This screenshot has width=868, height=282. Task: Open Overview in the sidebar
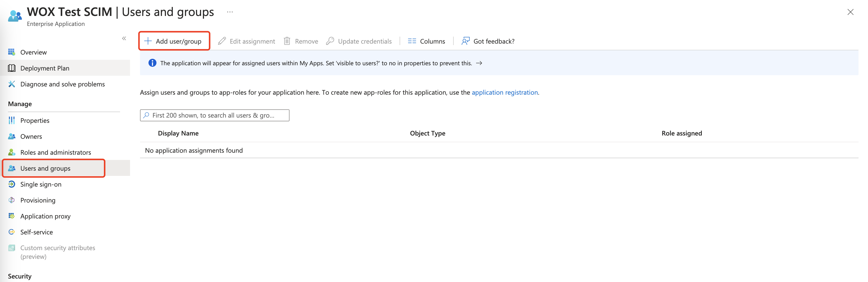click(x=33, y=52)
